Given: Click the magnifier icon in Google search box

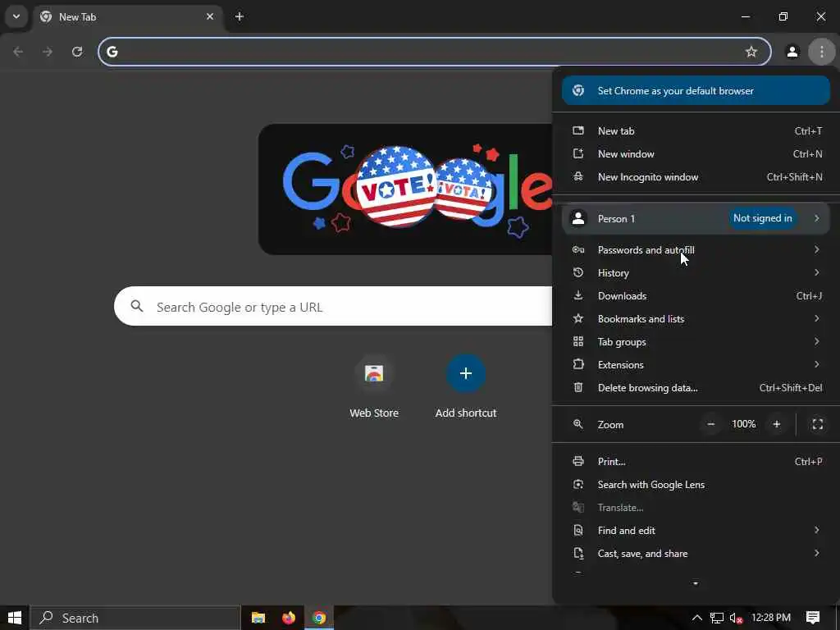Looking at the screenshot, I should pos(137,306).
